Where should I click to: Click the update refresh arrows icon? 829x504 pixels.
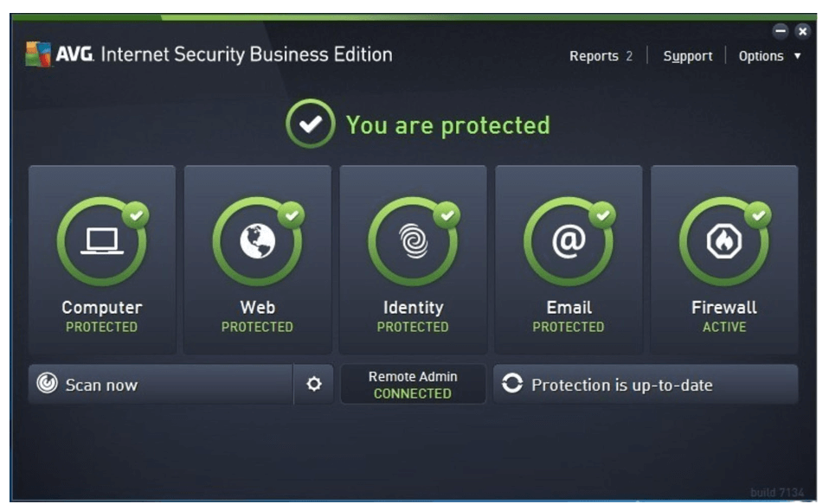tap(512, 385)
